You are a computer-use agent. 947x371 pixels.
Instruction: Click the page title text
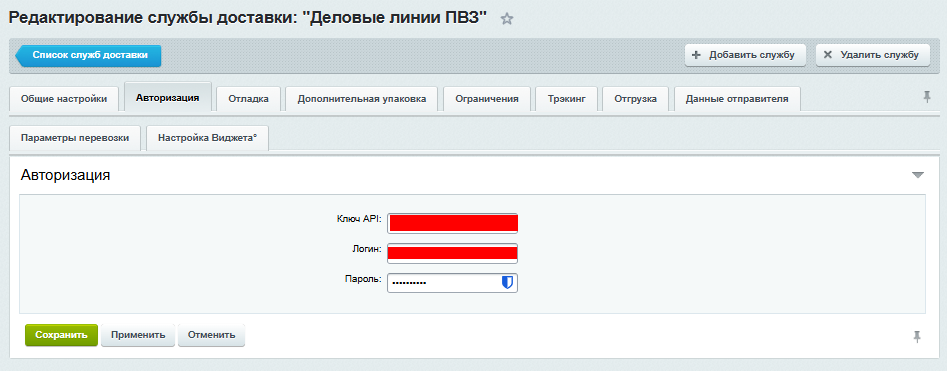(x=248, y=18)
